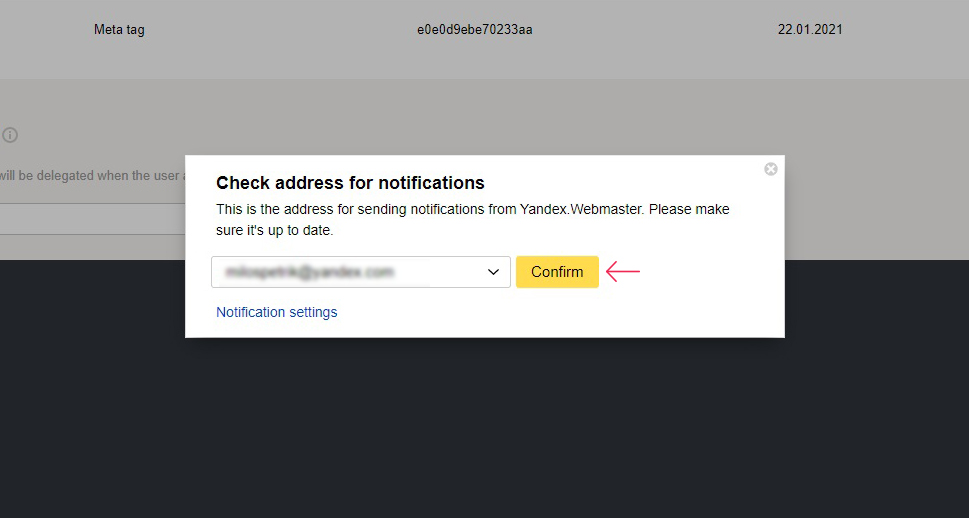Expand the email list via chevron arrow
This screenshot has width=969, height=518.
[x=493, y=272]
